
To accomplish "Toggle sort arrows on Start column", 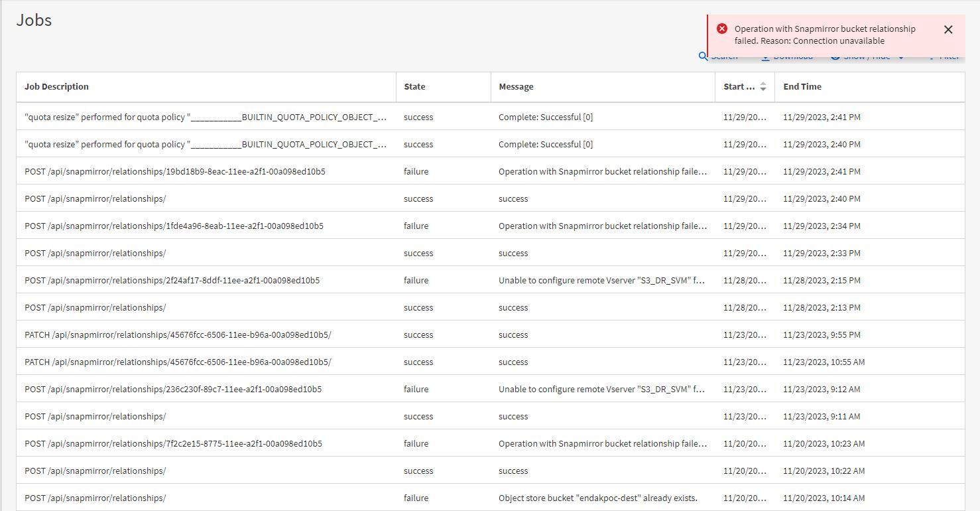I will [x=763, y=86].
